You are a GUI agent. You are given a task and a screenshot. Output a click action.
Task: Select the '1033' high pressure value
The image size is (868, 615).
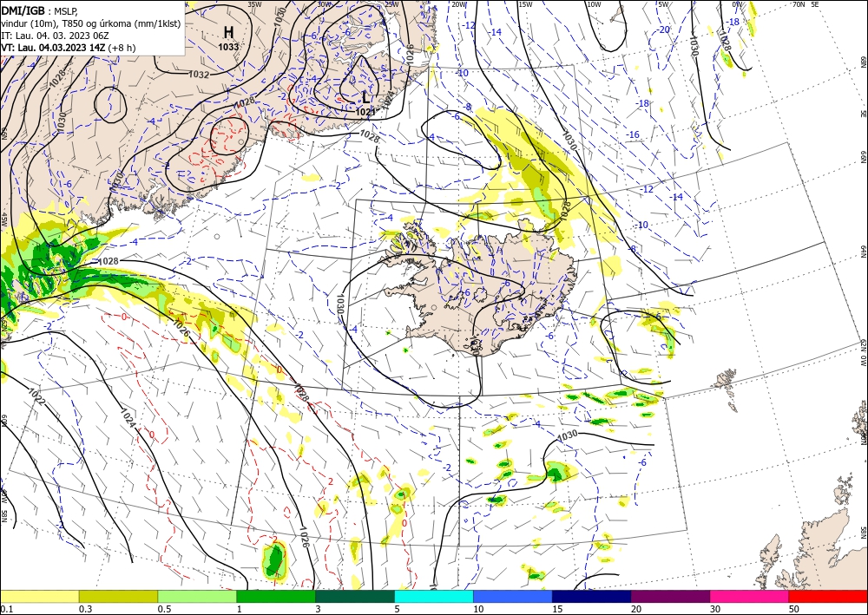click(x=228, y=47)
